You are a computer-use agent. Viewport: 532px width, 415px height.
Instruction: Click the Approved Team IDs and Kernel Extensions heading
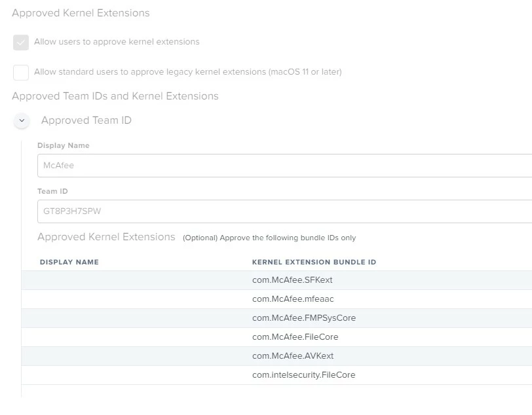pyautogui.click(x=115, y=96)
